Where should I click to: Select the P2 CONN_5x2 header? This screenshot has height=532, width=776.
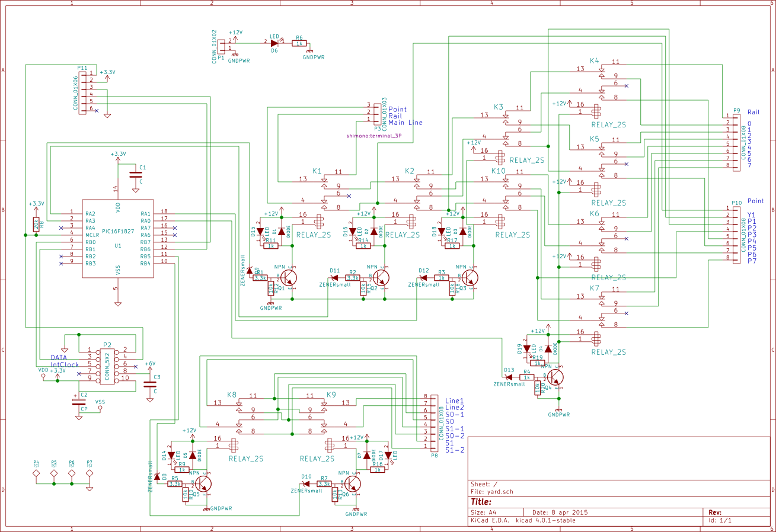click(107, 364)
